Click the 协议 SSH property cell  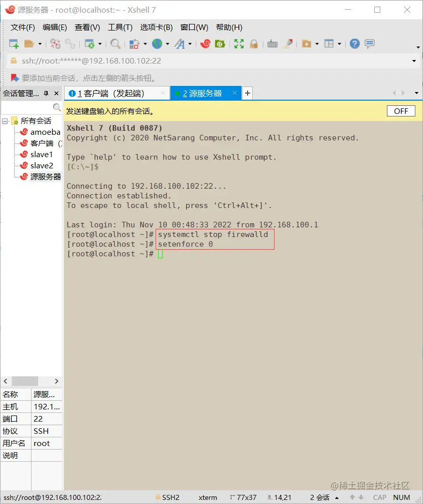tap(46, 431)
